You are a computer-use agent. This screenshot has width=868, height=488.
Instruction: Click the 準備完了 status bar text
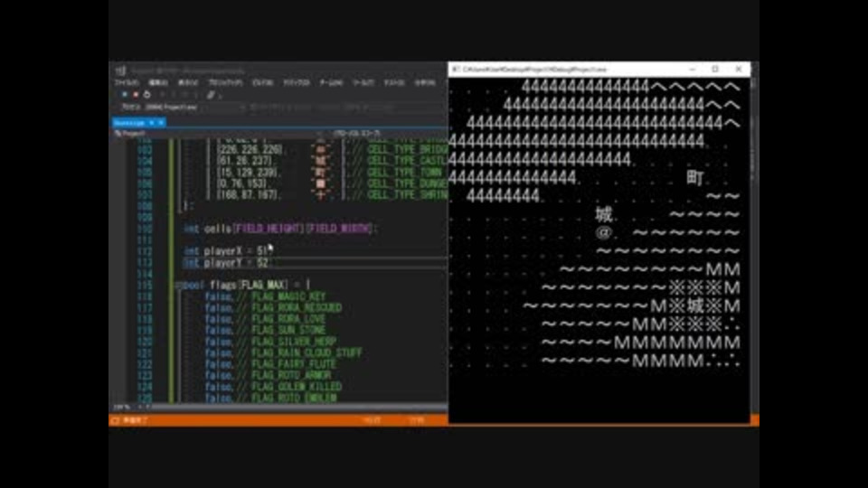[x=135, y=421]
